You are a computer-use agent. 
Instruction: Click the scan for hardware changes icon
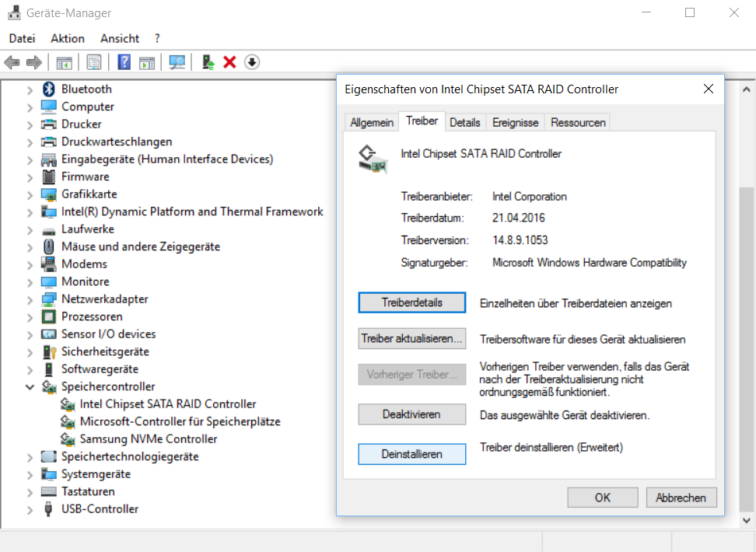177,62
